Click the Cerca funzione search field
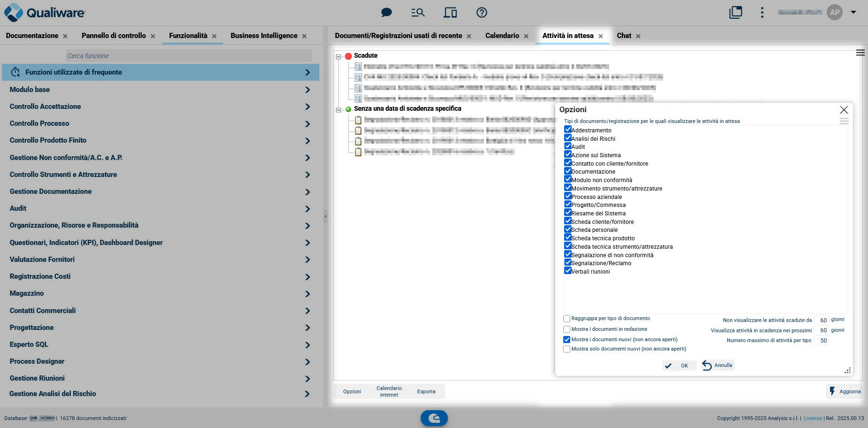868x428 pixels. [x=189, y=56]
